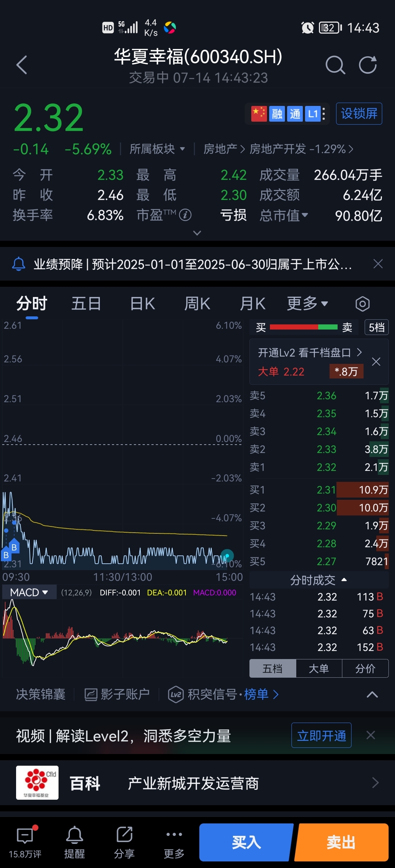Screen dimensions: 395x868
Task: Open market info icon next to 市盈TTM
Action: pyautogui.click(x=185, y=215)
